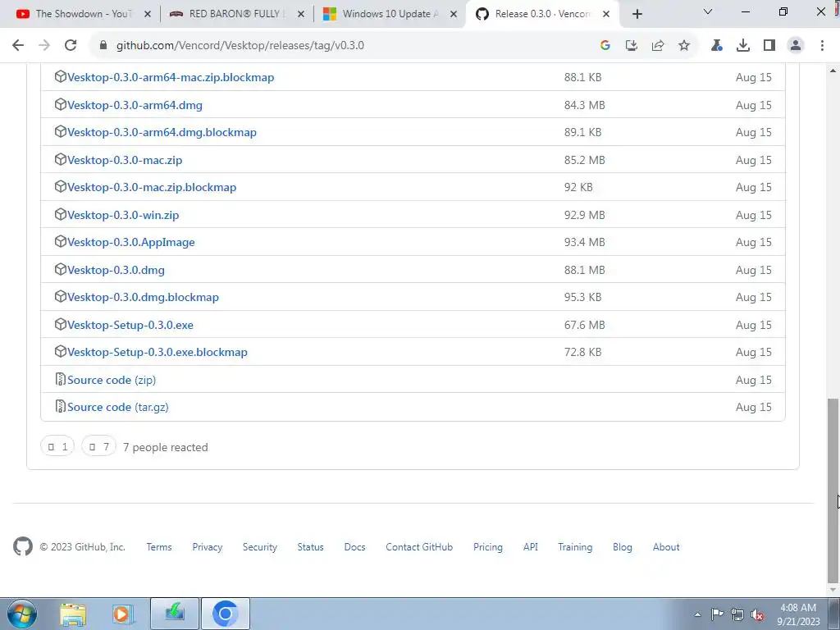Screen dimensions: 840x630
Task: Download Vesktop-0.3.0-arm64.dmg
Action: point(135,105)
